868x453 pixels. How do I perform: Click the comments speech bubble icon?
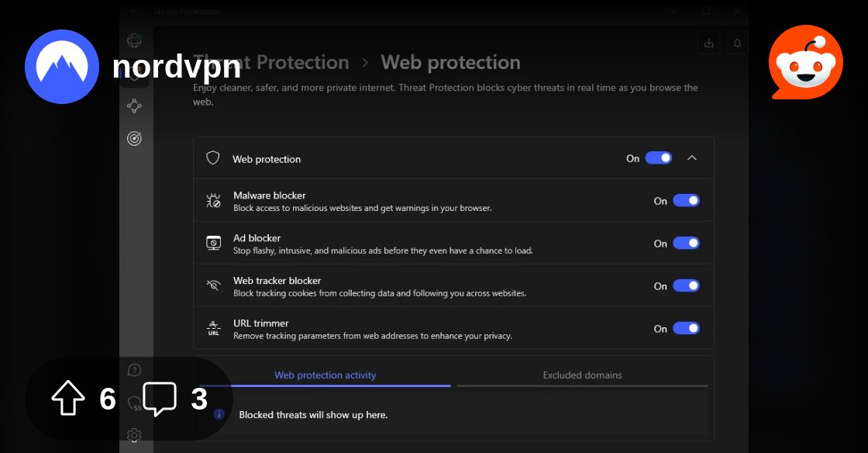(160, 399)
